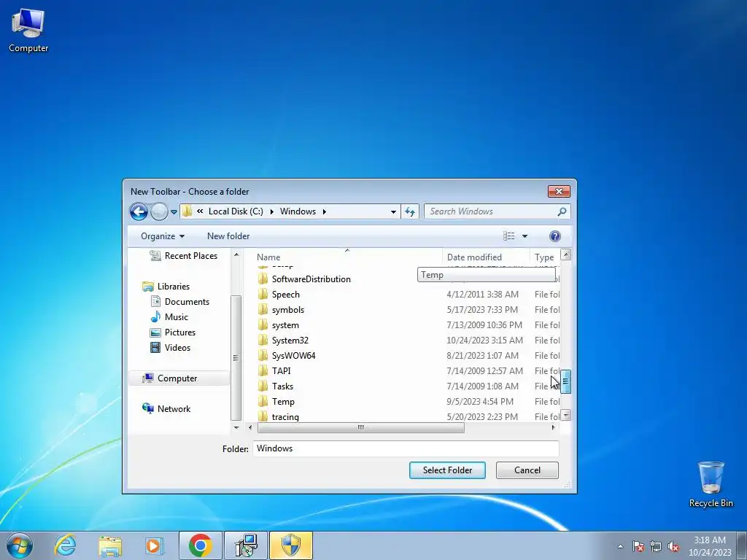Viewport: 747px width, 560px height.
Task: Click the muted volume tray icon
Action: pos(673,547)
